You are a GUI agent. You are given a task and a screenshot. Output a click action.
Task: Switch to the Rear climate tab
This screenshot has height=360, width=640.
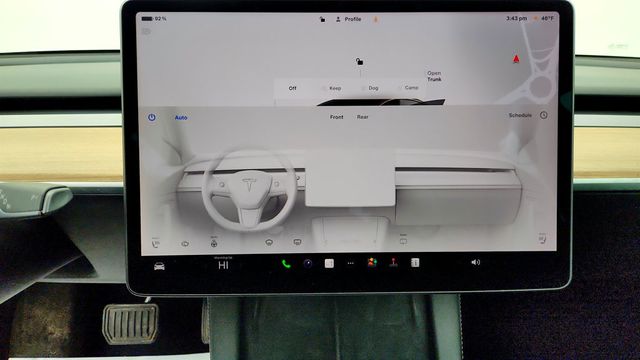[362, 117]
